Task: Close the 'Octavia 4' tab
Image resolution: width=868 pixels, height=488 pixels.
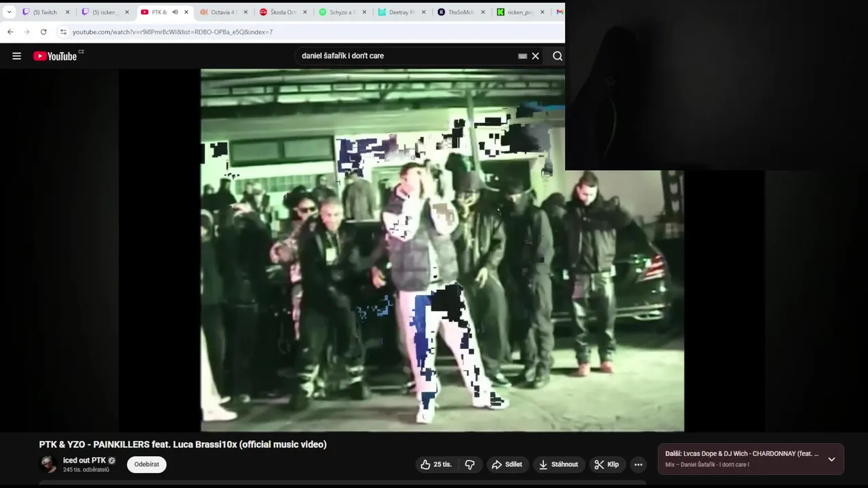Action: click(245, 12)
